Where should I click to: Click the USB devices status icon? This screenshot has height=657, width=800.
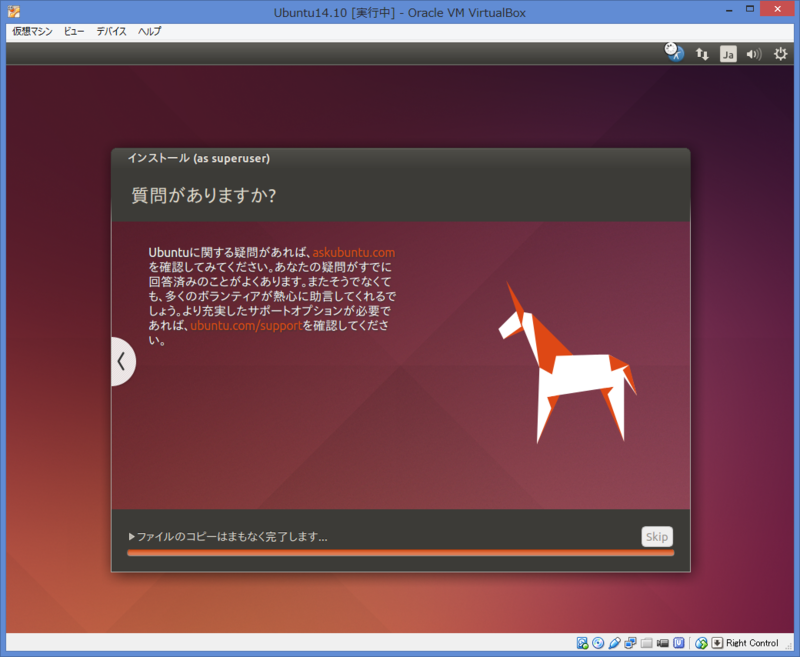point(612,642)
